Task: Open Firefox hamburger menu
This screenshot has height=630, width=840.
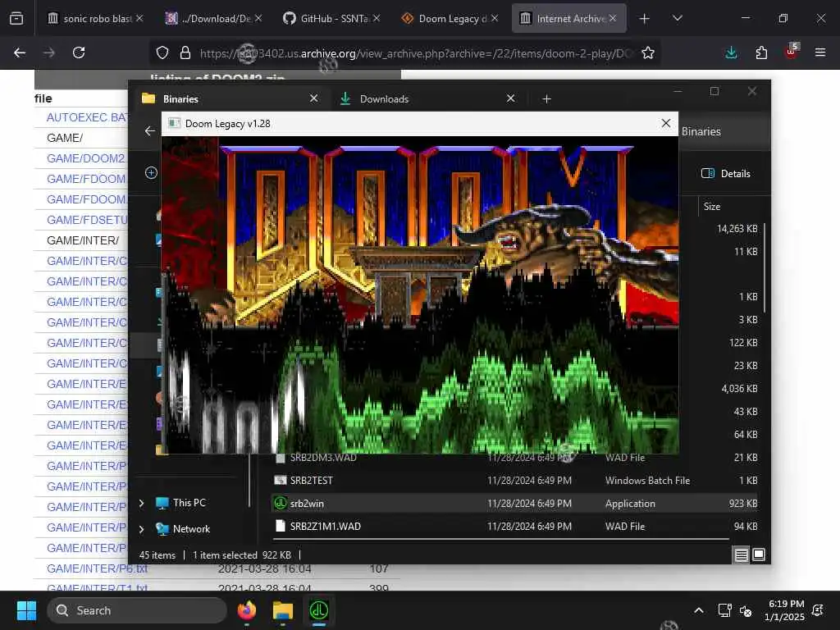Action: pos(820,52)
